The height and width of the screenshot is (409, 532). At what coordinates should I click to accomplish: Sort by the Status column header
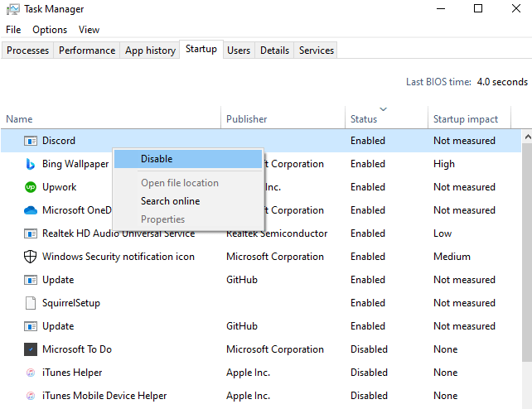point(364,119)
